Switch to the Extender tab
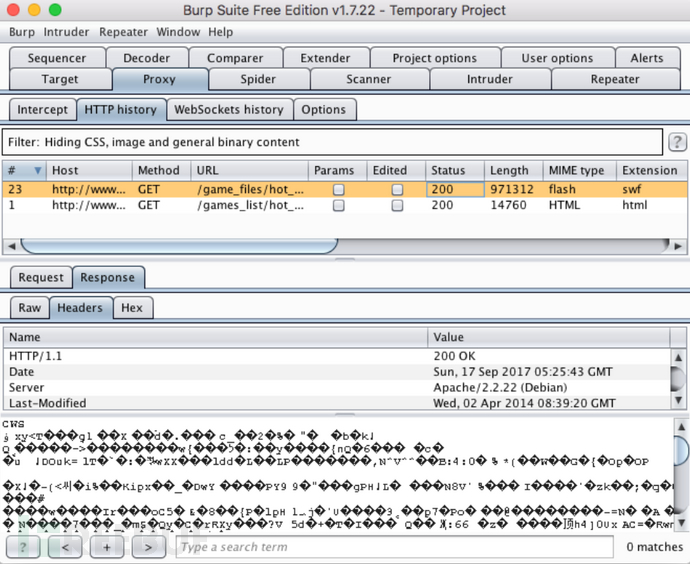This screenshot has width=690, height=564. 325,58
